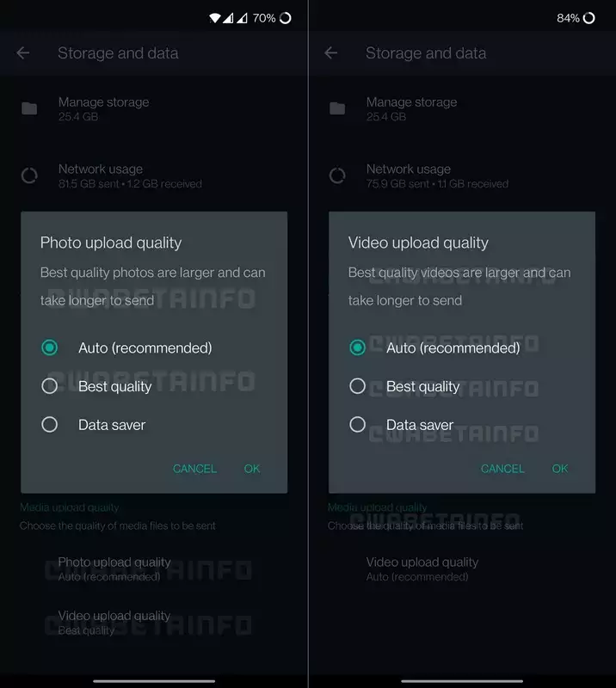Tap folder icon beside 25.4 GB, left screen
The image size is (616, 688).
29,108
